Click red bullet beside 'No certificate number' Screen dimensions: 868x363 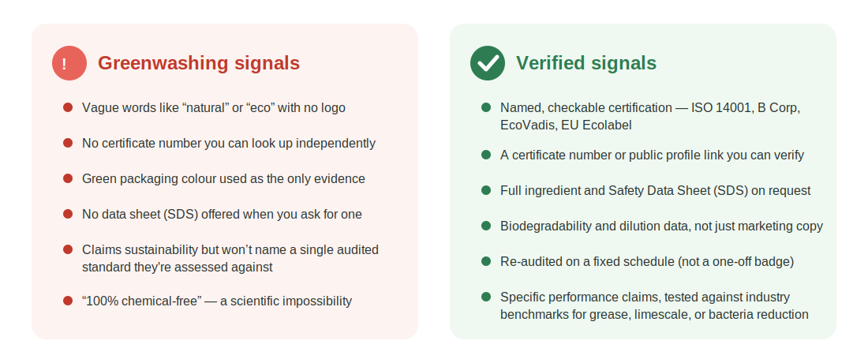click(x=68, y=143)
